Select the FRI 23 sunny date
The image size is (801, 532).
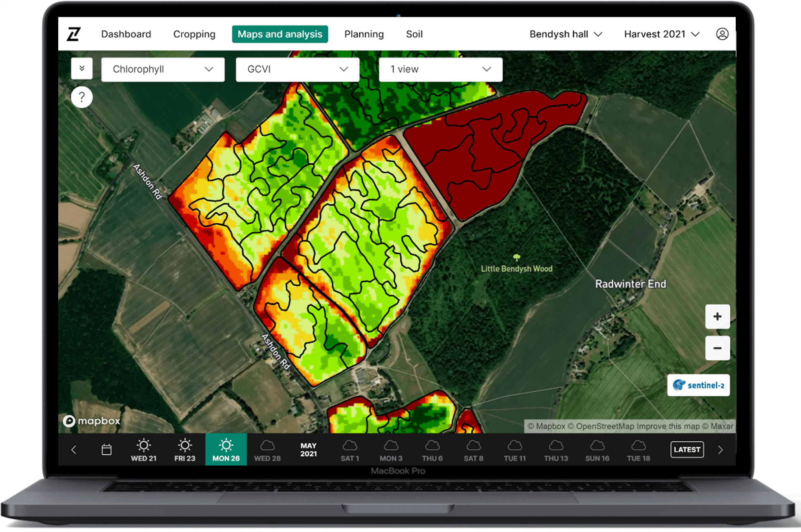185,449
